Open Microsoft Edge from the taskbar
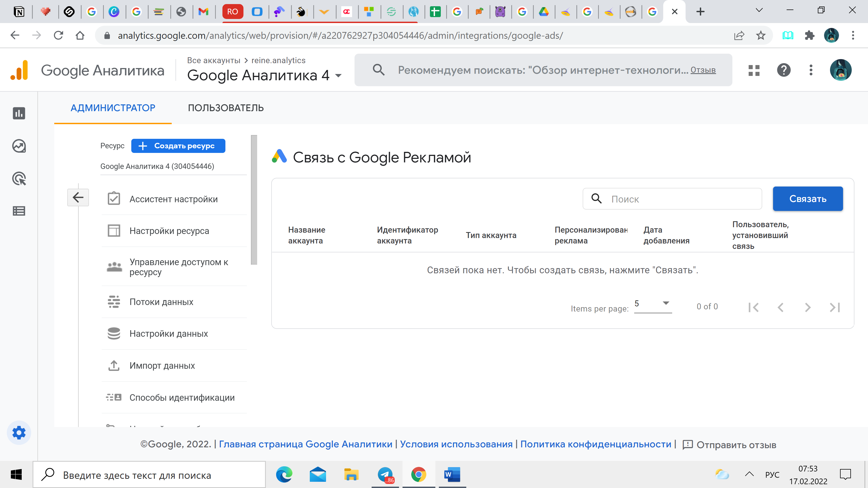This screenshot has width=868, height=488. tap(284, 475)
